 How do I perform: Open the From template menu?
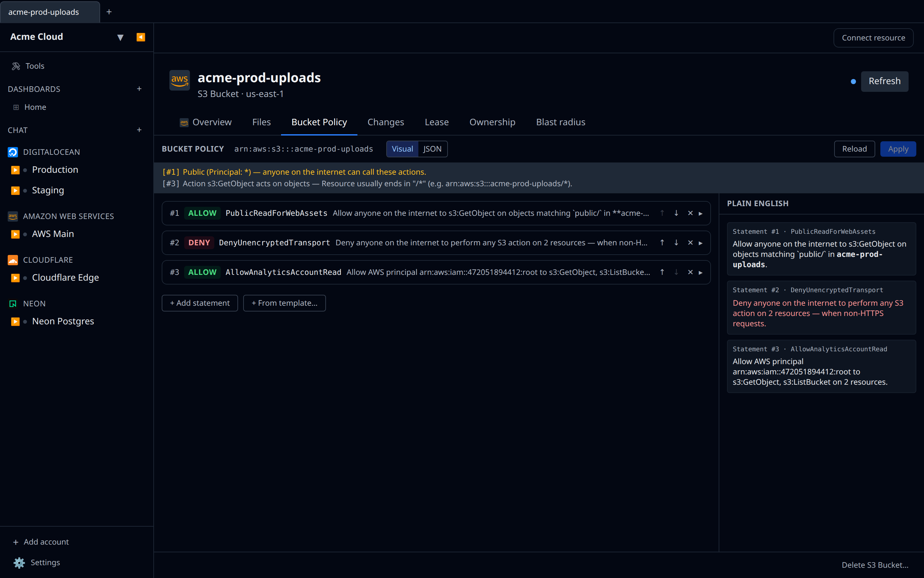point(285,303)
